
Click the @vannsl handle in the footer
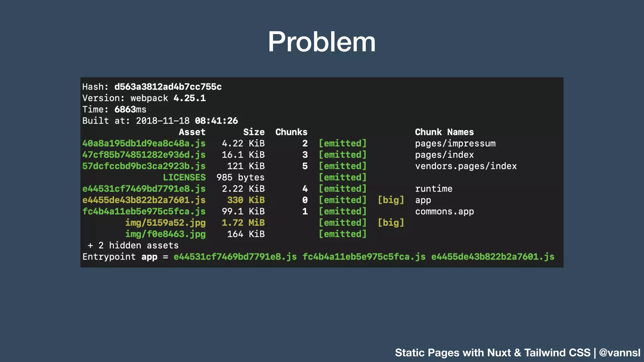click(620, 353)
